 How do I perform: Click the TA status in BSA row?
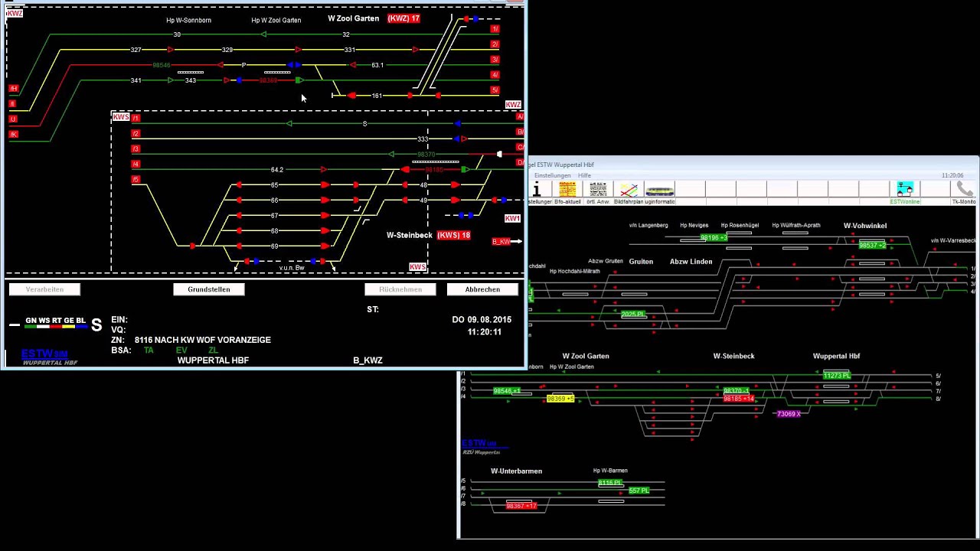tap(149, 350)
